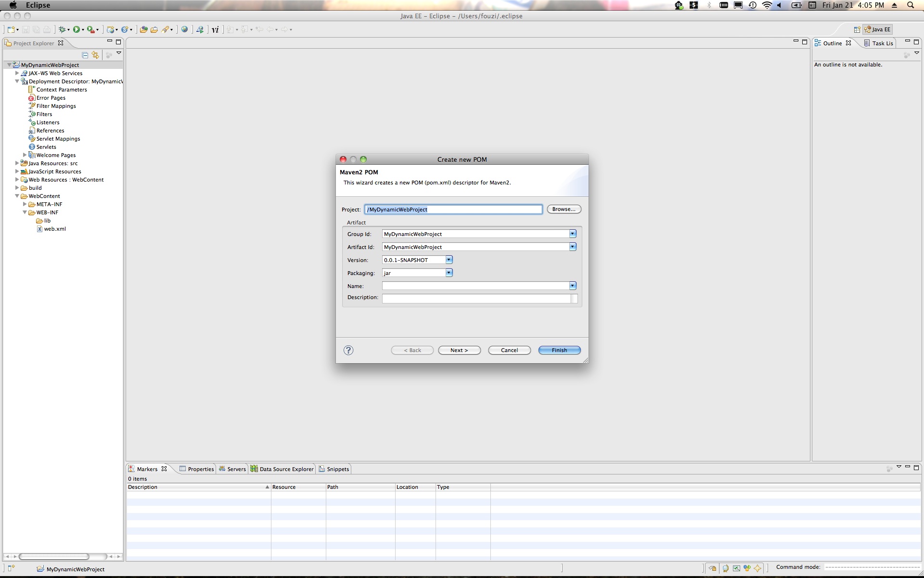Viewport: 924px width, 578px height.
Task: Click the Java EE perspective button
Action: coord(878,29)
